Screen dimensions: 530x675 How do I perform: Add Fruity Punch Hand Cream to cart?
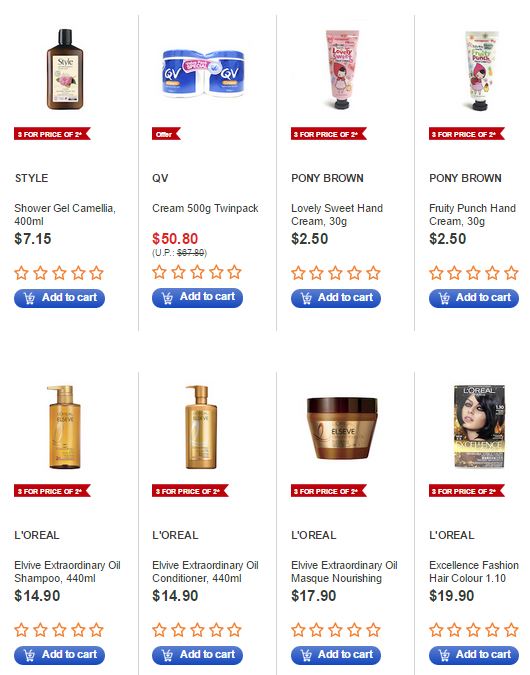(x=474, y=298)
